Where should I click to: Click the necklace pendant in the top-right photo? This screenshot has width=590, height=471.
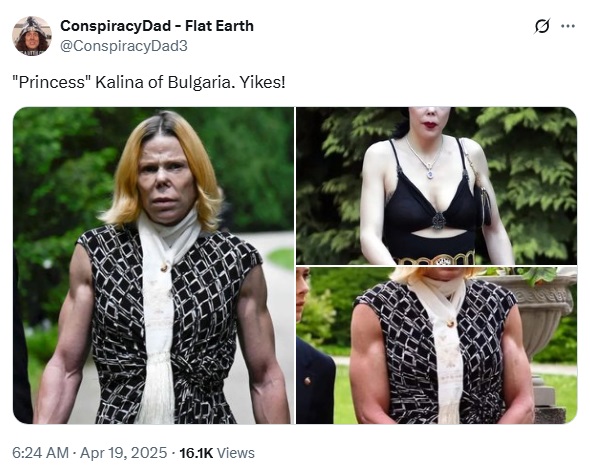tap(430, 174)
